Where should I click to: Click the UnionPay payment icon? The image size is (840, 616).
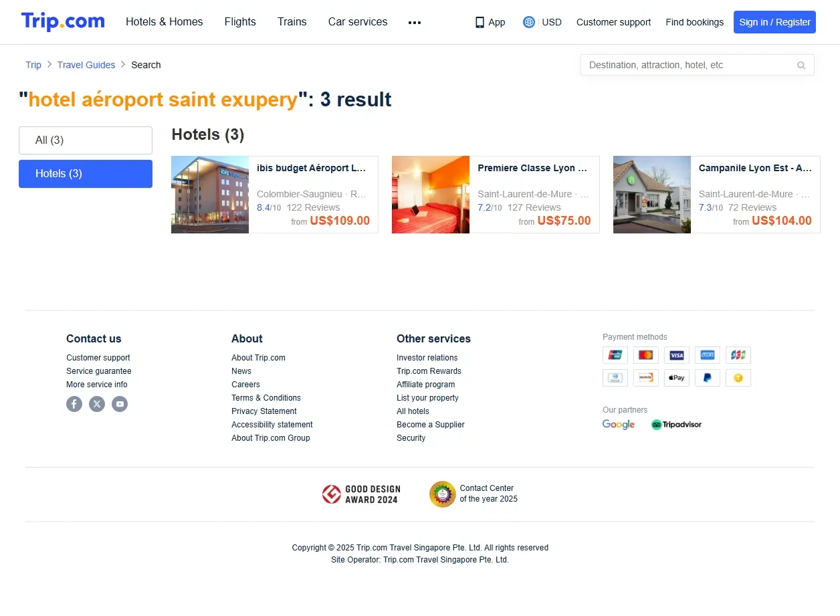[615, 355]
